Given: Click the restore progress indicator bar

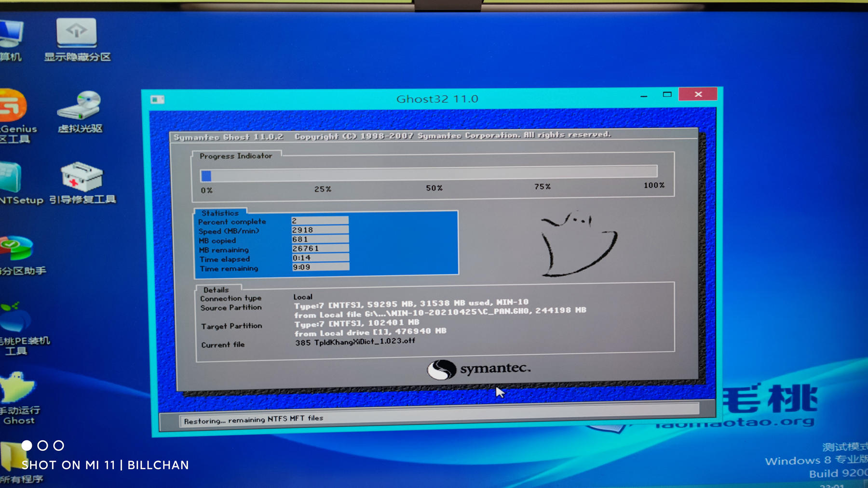Looking at the screenshot, I should click(x=428, y=172).
